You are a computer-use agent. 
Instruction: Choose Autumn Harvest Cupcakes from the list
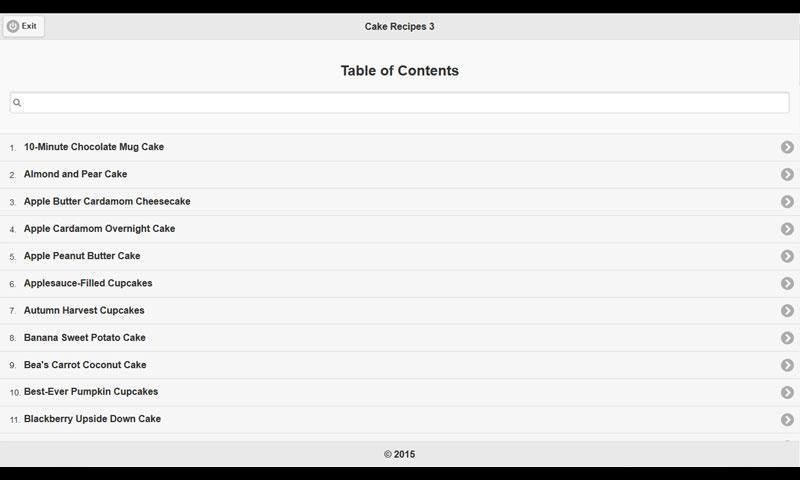click(x=84, y=310)
